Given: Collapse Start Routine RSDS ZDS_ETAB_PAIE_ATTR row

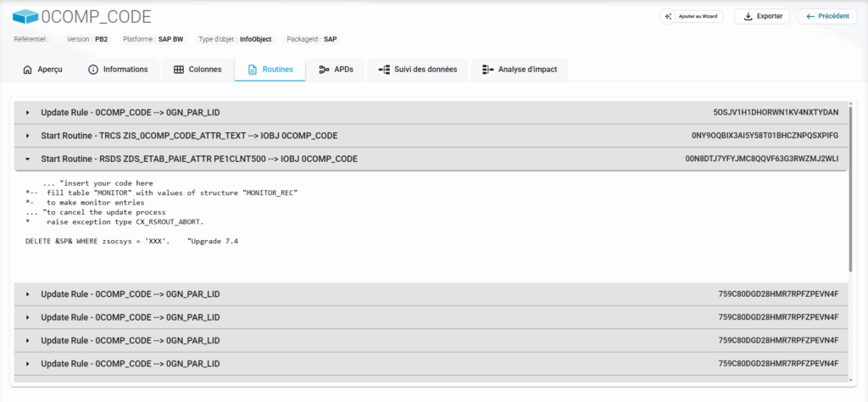Looking at the screenshot, I should (431, 159).
